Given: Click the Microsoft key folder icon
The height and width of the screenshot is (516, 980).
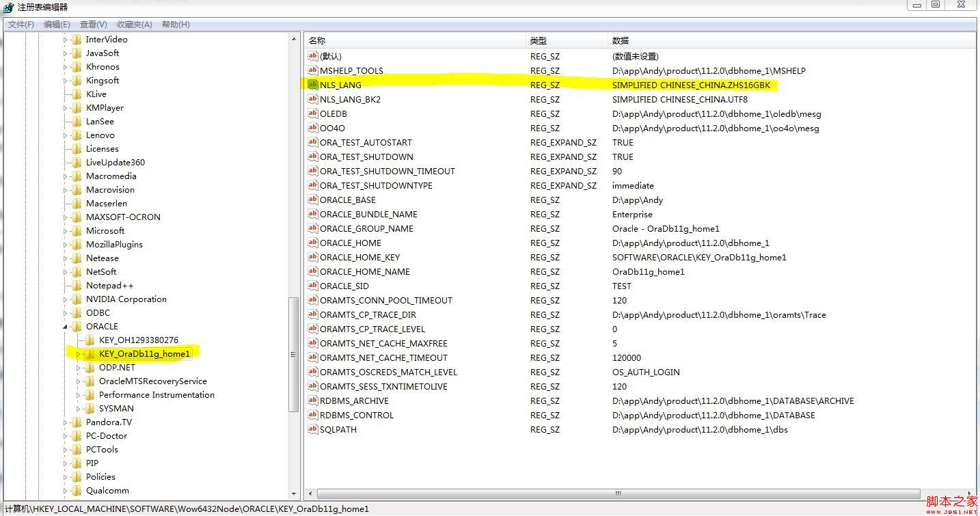Looking at the screenshot, I should click(x=77, y=230).
